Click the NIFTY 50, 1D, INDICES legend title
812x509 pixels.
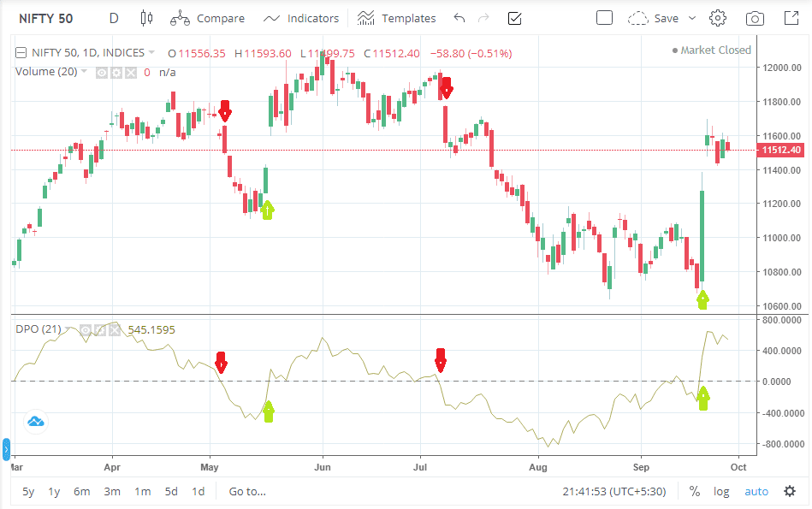click(88, 53)
